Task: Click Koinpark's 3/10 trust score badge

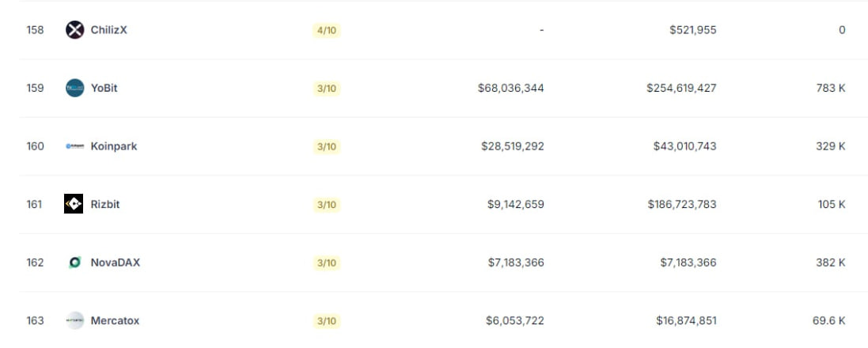Action: point(327,146)
